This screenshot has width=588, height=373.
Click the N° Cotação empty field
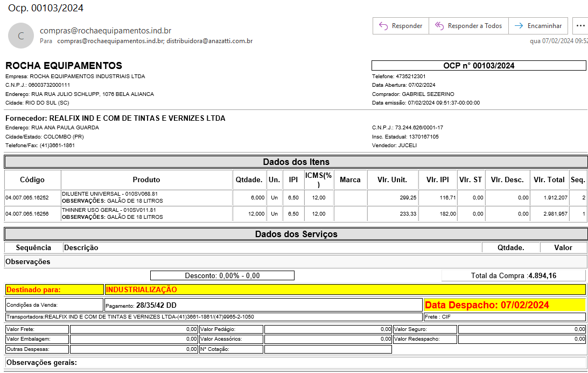coord(327,349)
